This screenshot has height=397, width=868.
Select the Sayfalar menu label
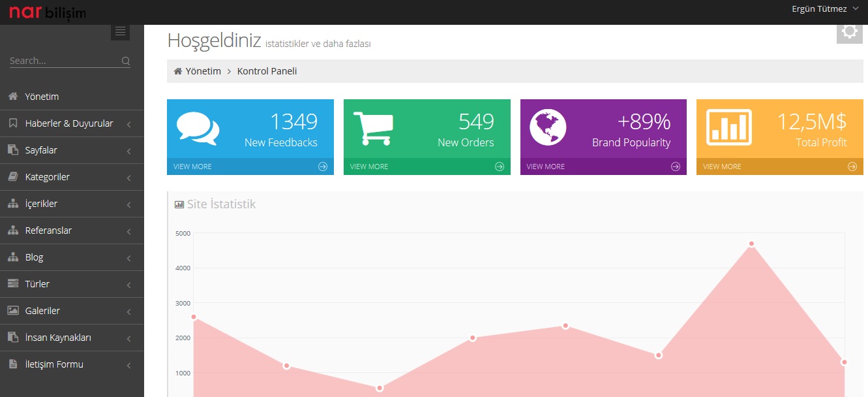coord(41,150)
